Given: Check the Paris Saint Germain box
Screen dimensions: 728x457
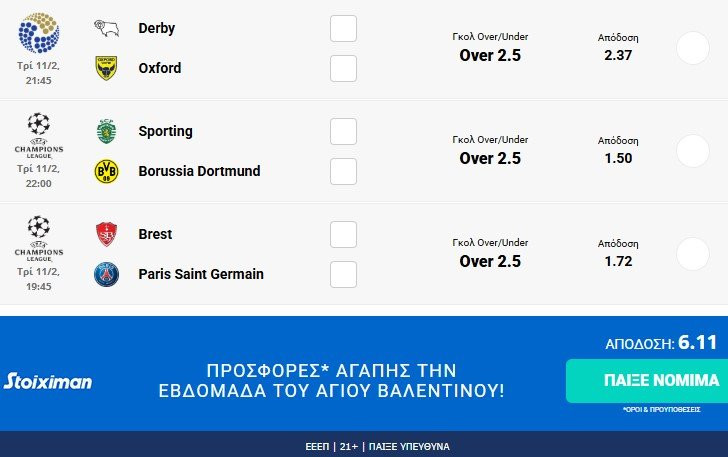Looking at the screenshot, I should [x=343, y=274].
